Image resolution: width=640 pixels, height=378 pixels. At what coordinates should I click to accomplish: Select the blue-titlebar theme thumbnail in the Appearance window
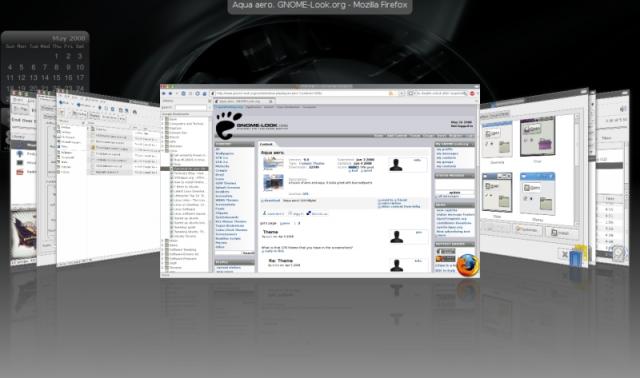pos(537,194)
